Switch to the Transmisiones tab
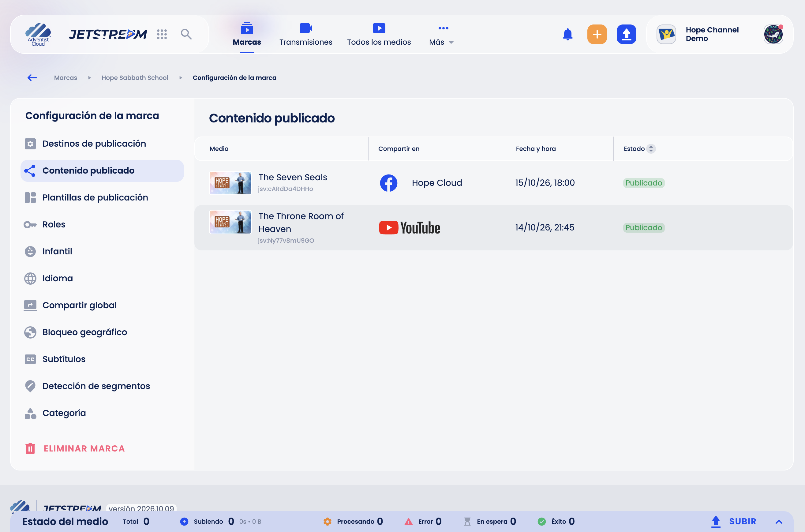The image size is (805, 532). tap(306, 34)
